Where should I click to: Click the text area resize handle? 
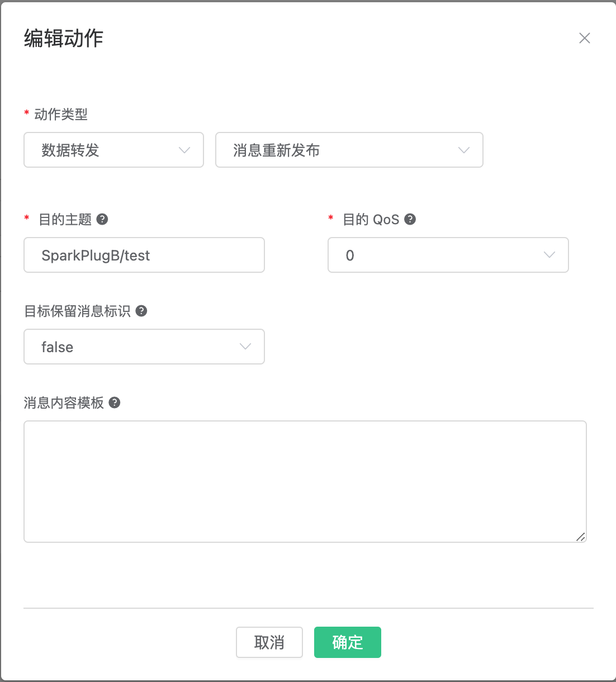(581, 537)
